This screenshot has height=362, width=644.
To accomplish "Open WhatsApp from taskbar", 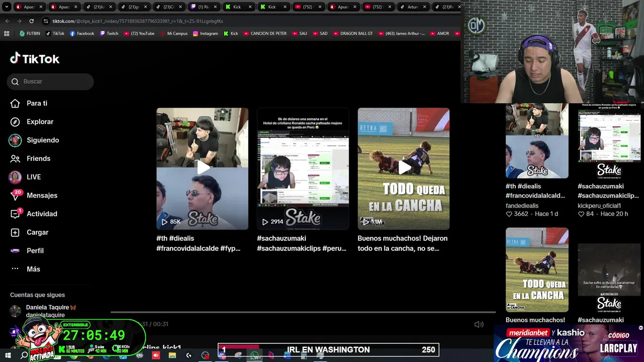I will click(255, 355).
